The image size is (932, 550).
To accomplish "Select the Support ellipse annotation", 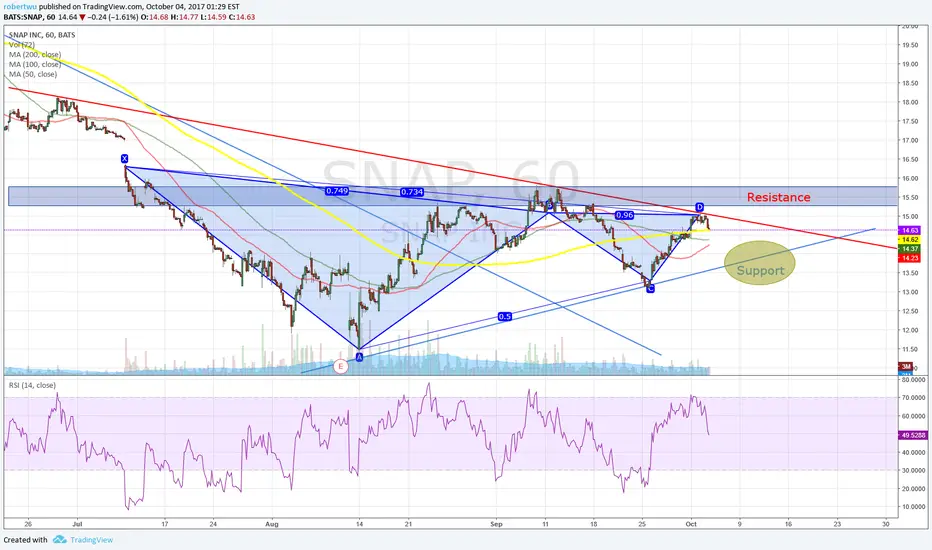I will (x=760, y=263).
